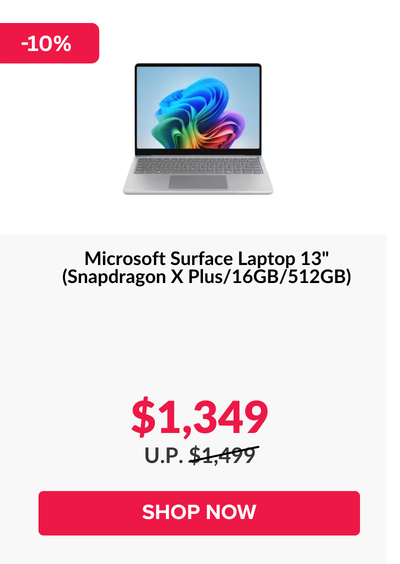Open the Surface Laptop product photo
The width and height of the screenshot is (400, 564).
[x=198, y=129]
